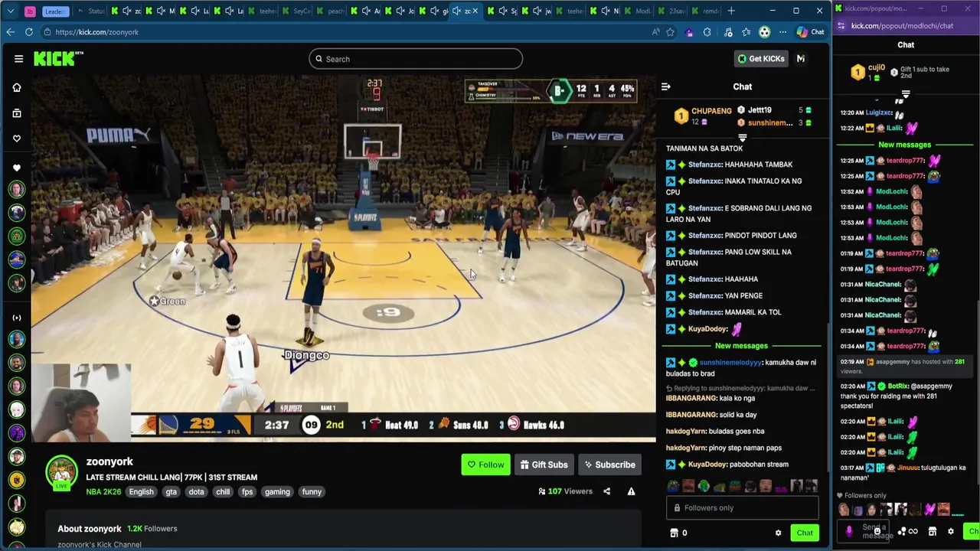Viewport: 980px width, 551px height.
Task: Switch to the Leader tab
Action: tap(54, 11)
